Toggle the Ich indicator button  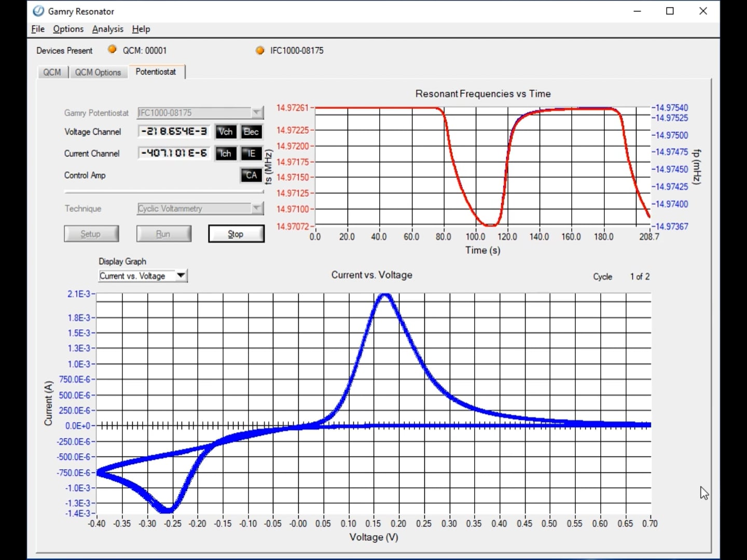pyautogui.click(x=226, y=153)
